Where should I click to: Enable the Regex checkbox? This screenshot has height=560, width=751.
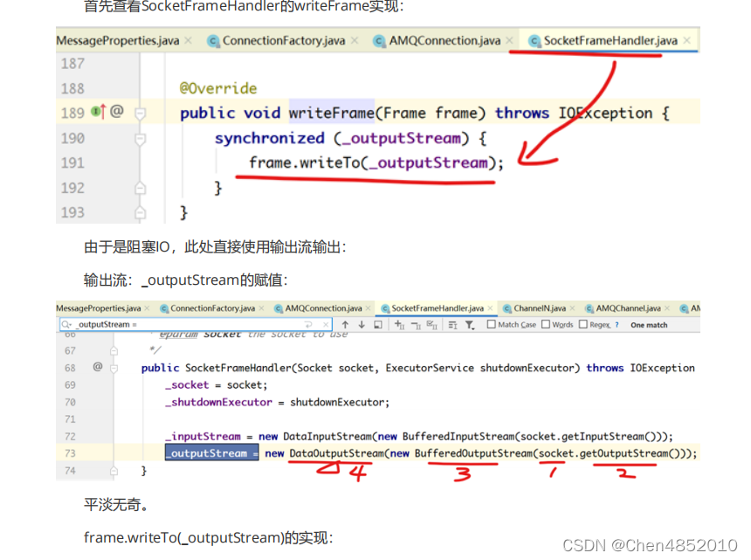point(582,324)
